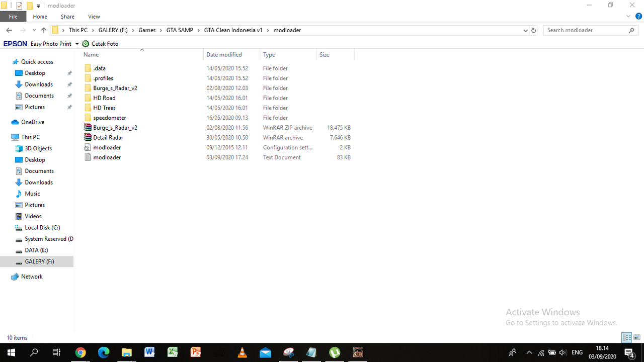Open VLC media player from the taskbar
Viewport: 644px width, 362px height.
(242, 352)
